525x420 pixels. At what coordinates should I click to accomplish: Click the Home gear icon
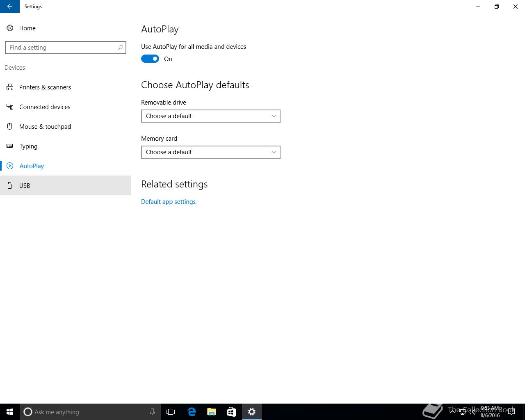tap(10, 28)
